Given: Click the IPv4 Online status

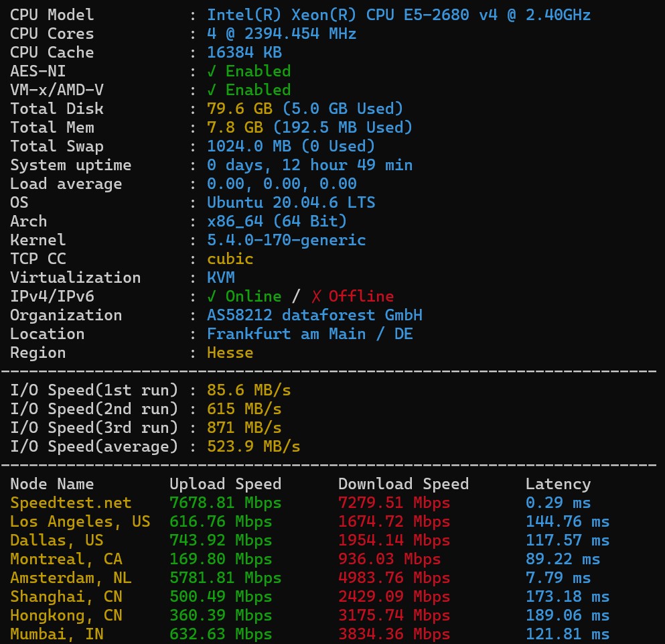Looking at the screenshot, I should pos(244,296).
